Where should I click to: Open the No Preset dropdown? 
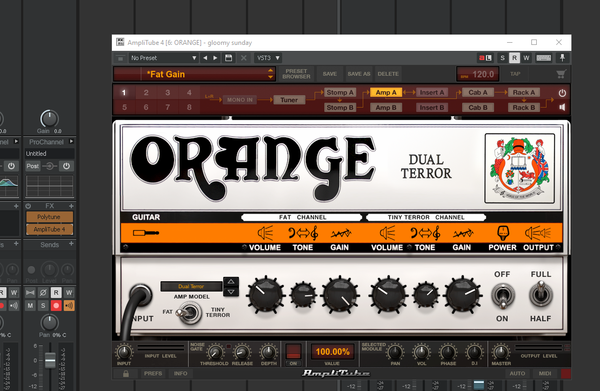pyautogui.click(x=163, y=58)
